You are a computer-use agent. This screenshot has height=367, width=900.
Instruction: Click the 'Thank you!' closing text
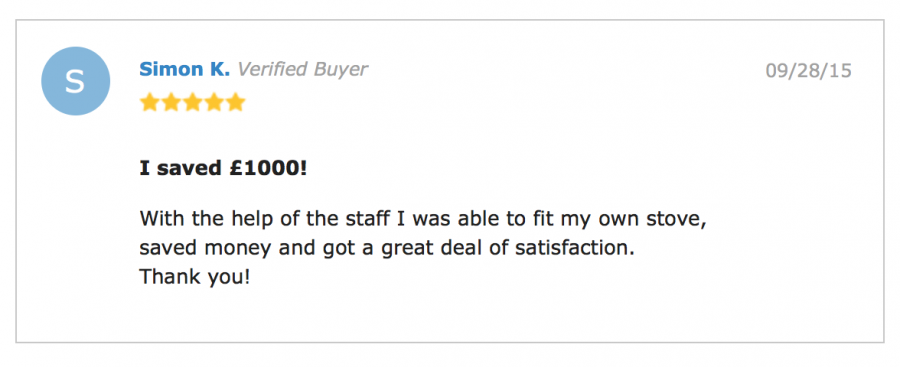click(195, 277)
